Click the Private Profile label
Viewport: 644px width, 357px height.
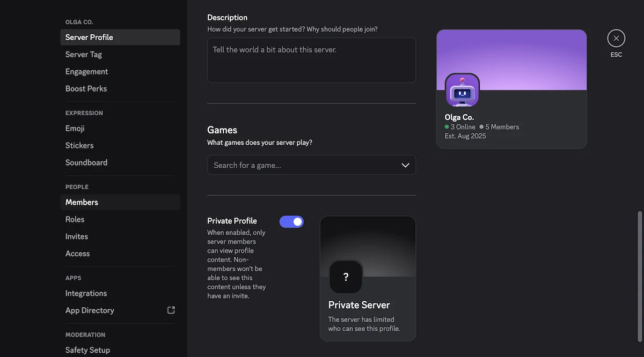click(232, 221)
